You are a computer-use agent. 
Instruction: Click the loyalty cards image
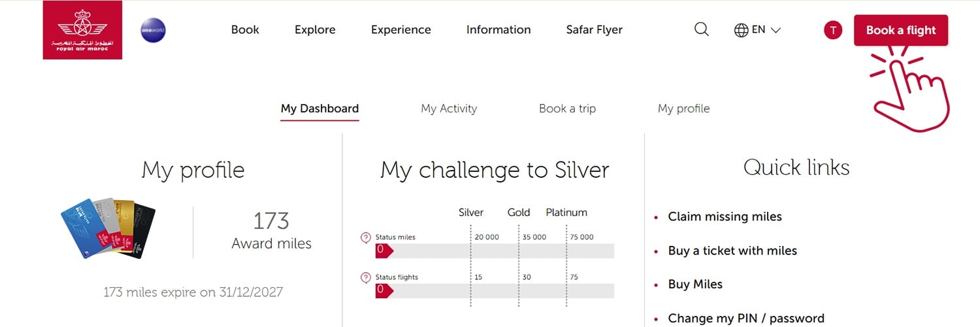108,230
